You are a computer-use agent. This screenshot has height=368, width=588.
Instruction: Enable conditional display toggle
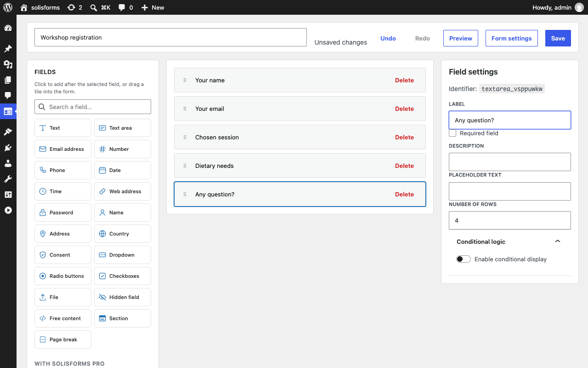[464, 259]
